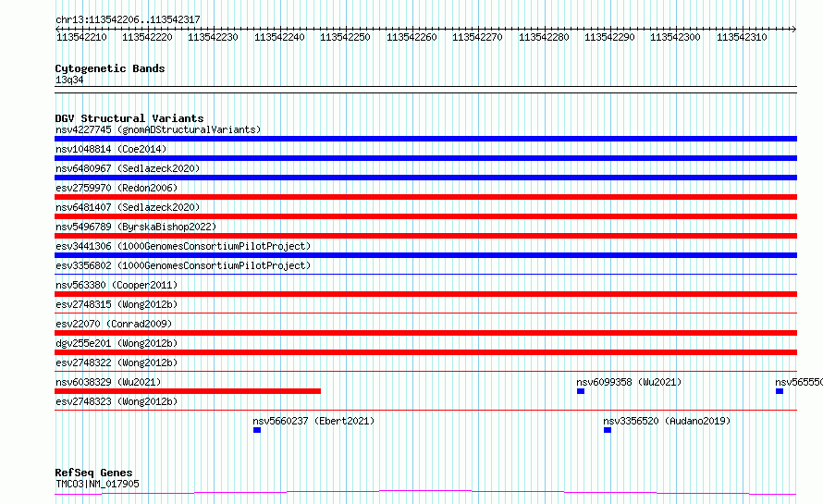Screen dimensions: 823x504
Task: Click the small blue marker of nsv3356520
Action: [608, 430]
